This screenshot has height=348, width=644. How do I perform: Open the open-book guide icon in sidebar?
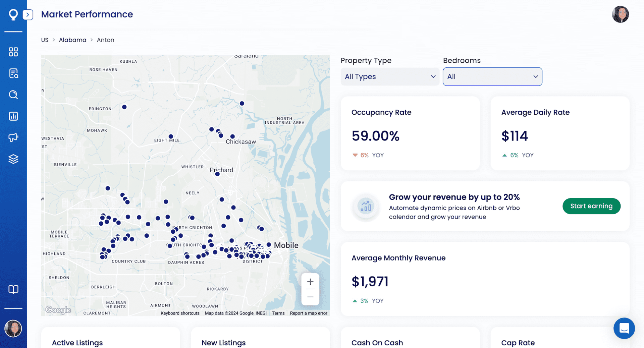click(13, 289)
